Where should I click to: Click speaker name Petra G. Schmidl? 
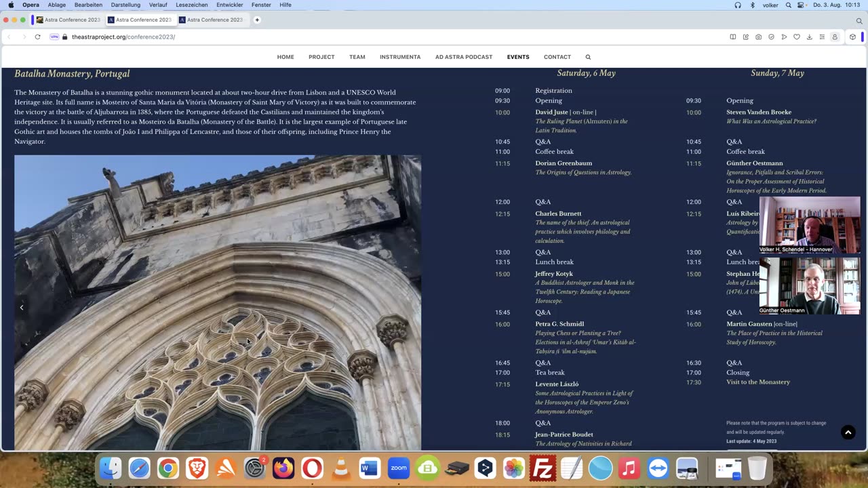click(559, 324)
